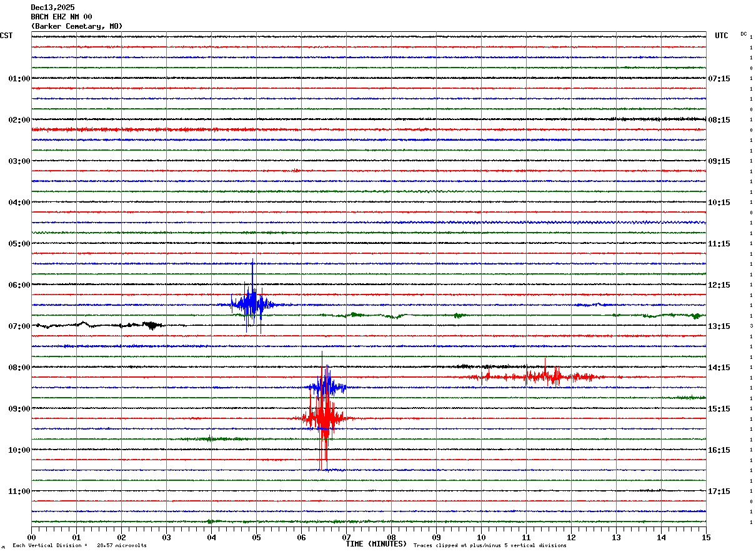The height and width of the screenshot is (554, 756).
Task: Click the CST axis header
Action: pyautogui.click(x=6, y=36)
